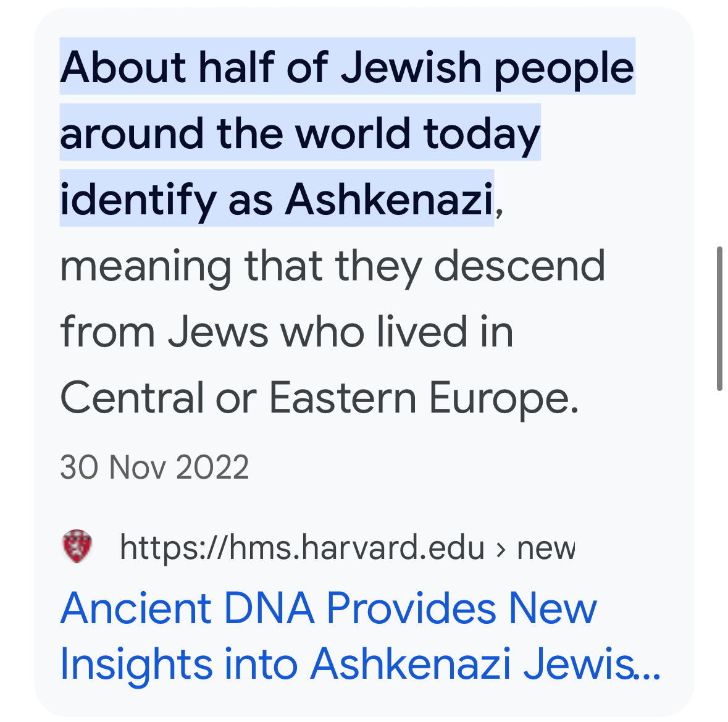Screen dimensions: 728x722
Task: Click the Harvard Medical School shield favicon
Action: coord(77,546)
